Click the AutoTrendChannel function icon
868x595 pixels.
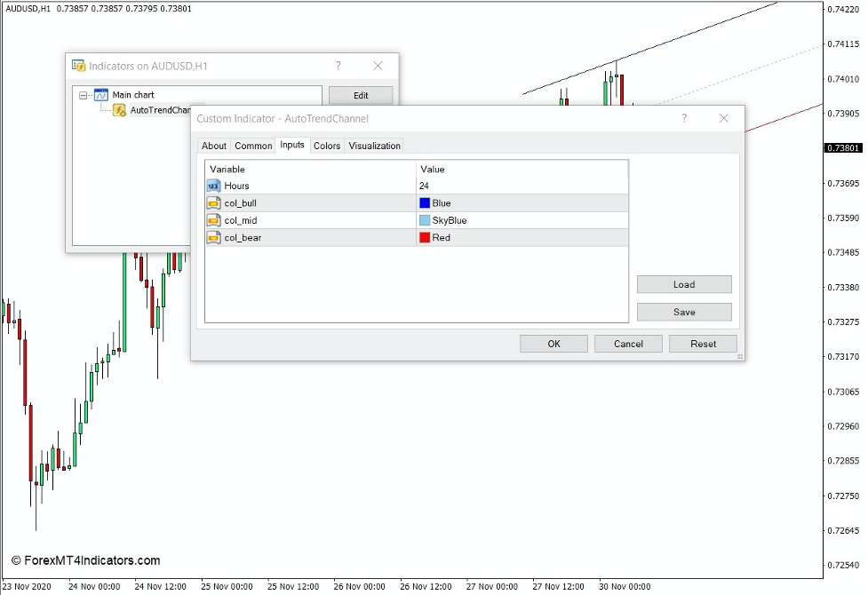pyautogui.click(x=117, y=110)
